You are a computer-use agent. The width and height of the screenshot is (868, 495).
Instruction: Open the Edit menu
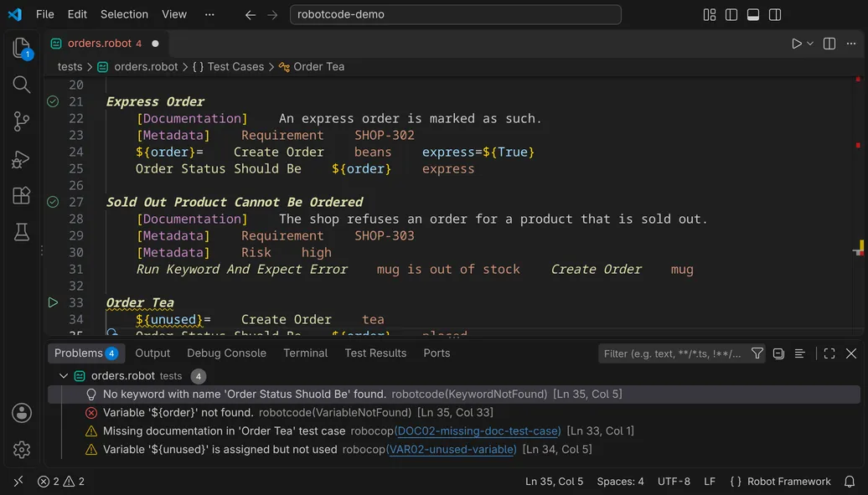[77, 14]
